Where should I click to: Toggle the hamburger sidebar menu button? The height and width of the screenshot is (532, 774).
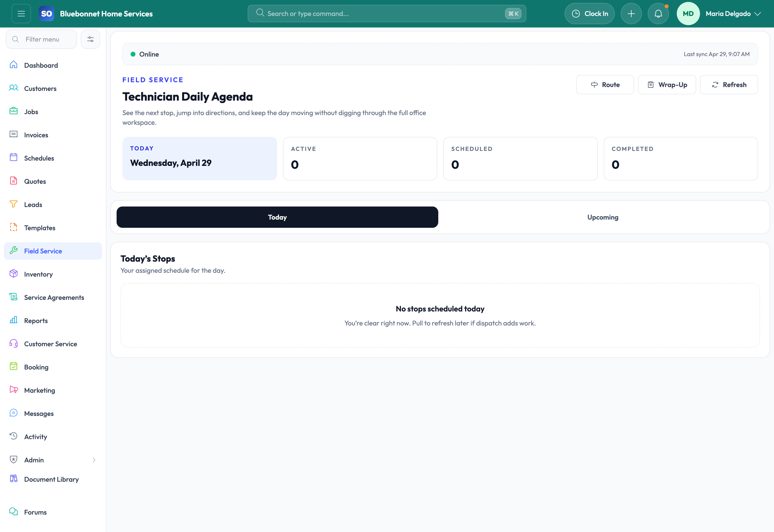pyautogui.click(x=21, y=14)
